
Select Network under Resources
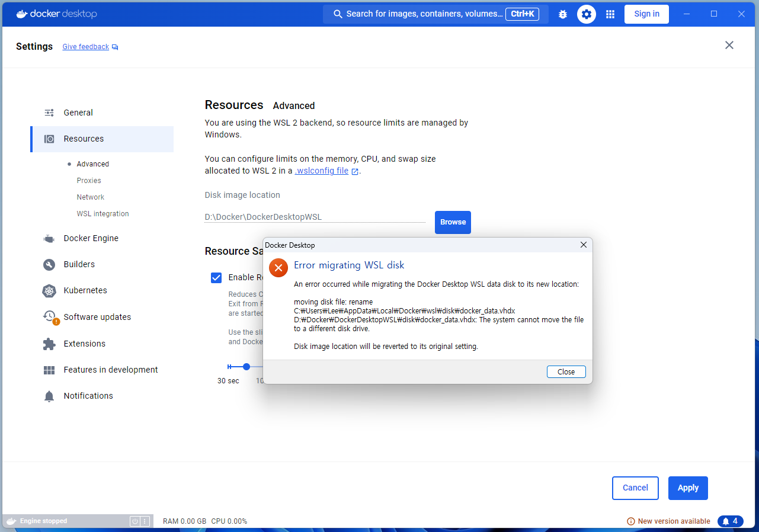pyautogui.click(x=90, y=197)
